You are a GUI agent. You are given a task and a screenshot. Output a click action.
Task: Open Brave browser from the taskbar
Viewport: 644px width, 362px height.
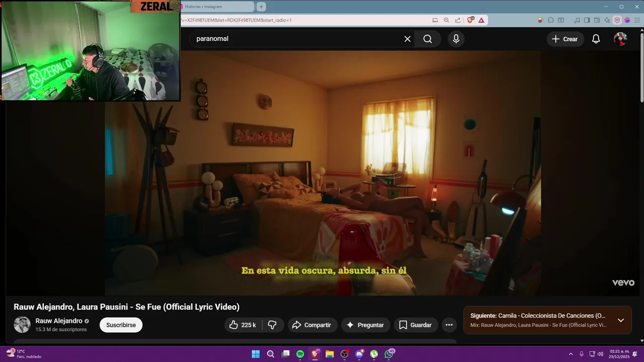315,354
